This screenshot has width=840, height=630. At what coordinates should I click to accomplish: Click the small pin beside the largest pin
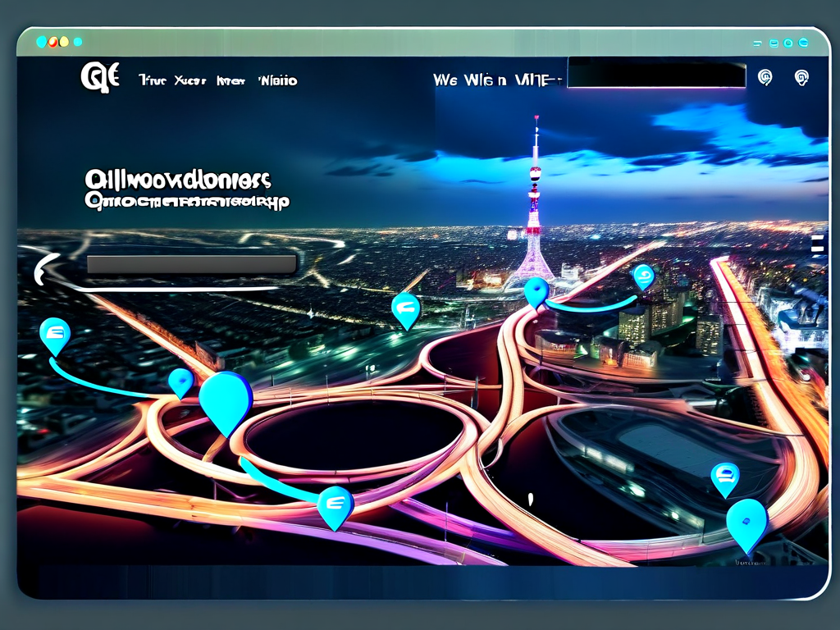tap(180, 381)
